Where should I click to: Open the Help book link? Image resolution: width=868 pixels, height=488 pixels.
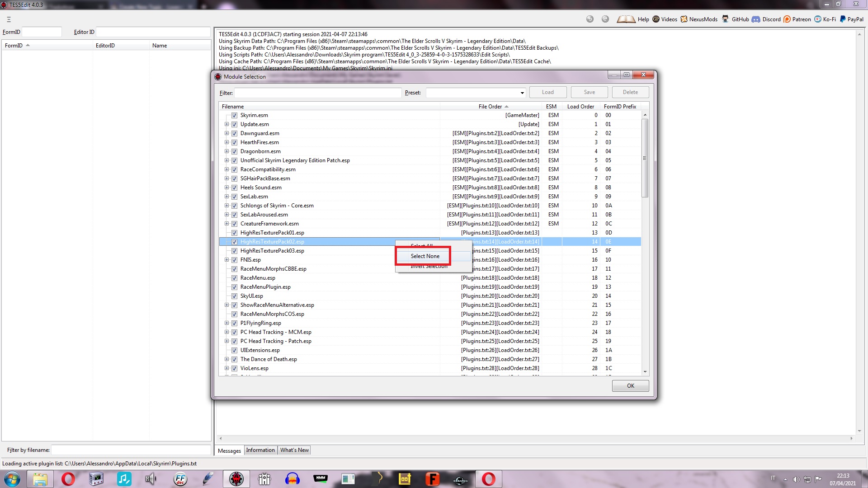coord(632,19)
